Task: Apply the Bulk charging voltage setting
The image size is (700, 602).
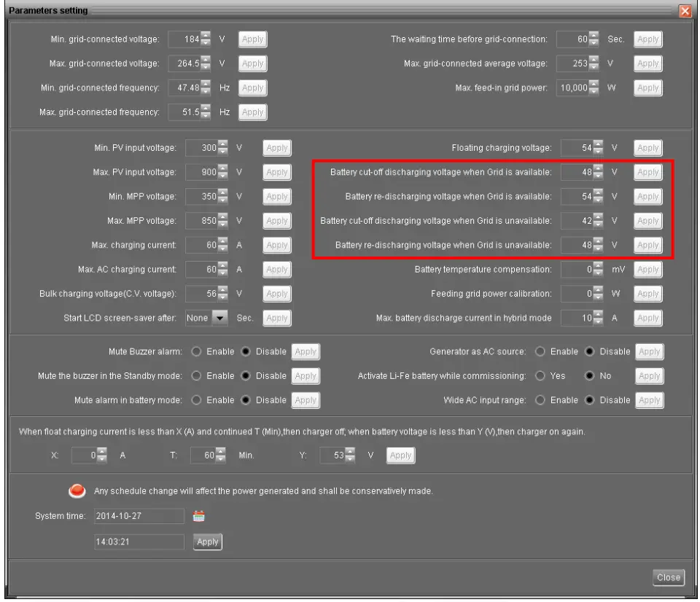Action: click(277, 294)
